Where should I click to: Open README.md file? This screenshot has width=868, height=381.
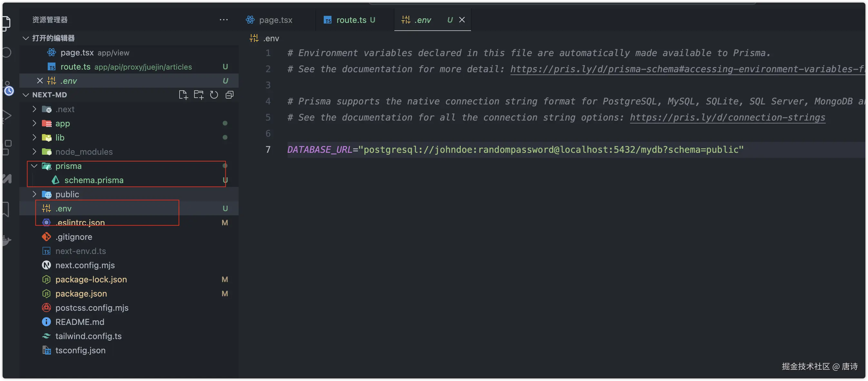click(x=129, y=322)
